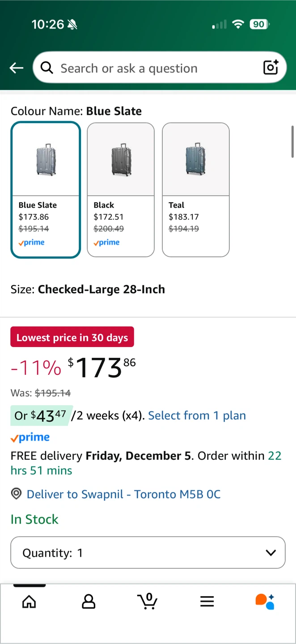The width and height of the screenshot is (296, 644).
Task: Open Select from 1 plan link
Action: tap(197, 415)
